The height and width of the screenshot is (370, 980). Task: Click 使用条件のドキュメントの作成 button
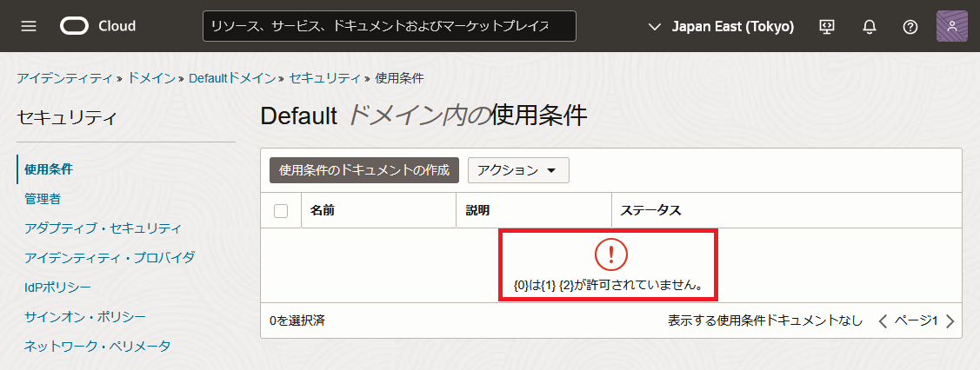point(364,170)
